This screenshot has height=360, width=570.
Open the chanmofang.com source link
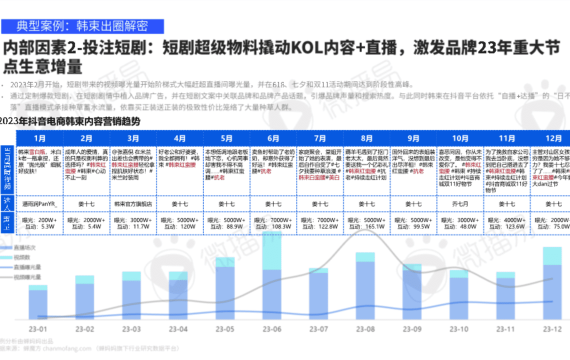click(x=67, y=348)
